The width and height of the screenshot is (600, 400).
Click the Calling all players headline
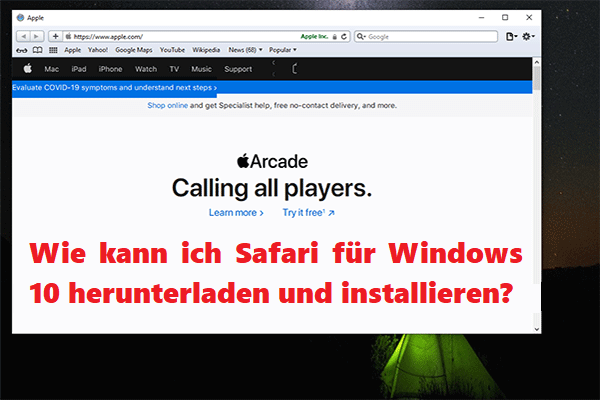(272, 188)
